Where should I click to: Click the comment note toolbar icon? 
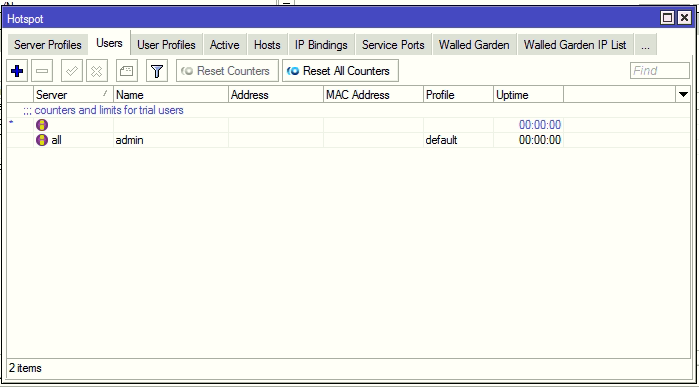pyautogui.click(x=127, y=71)
